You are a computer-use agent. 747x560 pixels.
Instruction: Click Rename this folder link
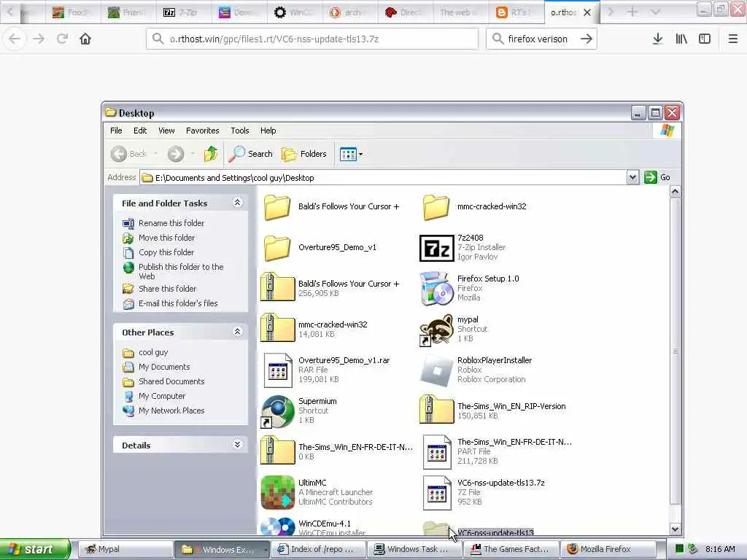tap(171, 223)
